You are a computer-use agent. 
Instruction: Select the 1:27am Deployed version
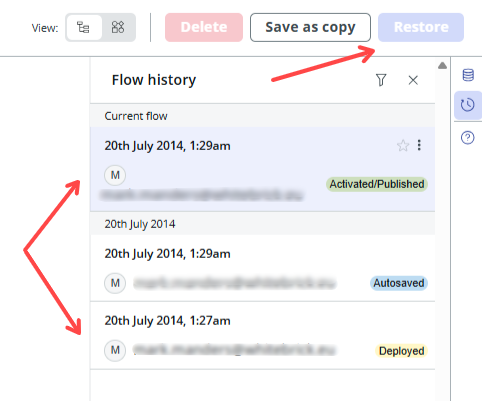click(x=262, y=335)
